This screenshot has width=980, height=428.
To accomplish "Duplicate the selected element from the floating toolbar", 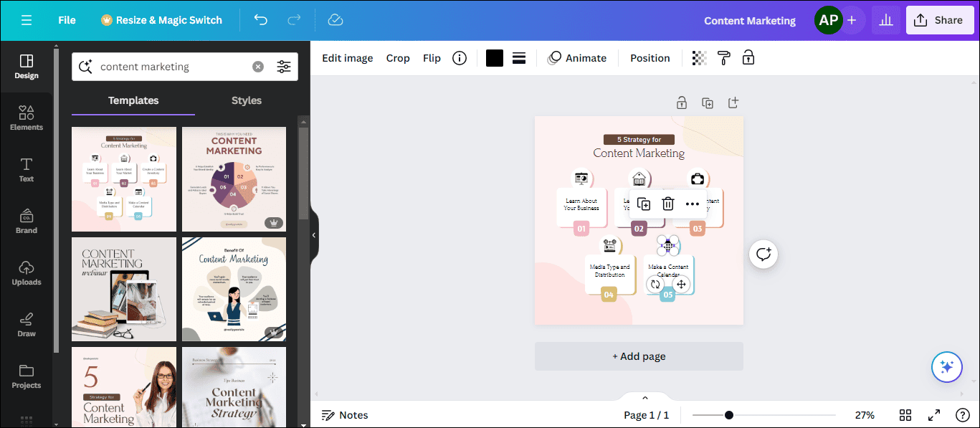I will point(644,204).
